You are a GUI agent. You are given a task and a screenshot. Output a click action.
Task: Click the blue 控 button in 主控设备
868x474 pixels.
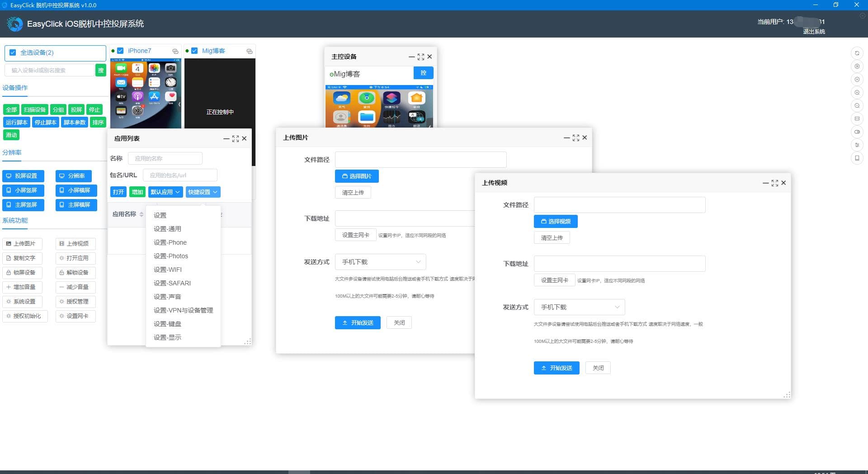pos(424,73)
